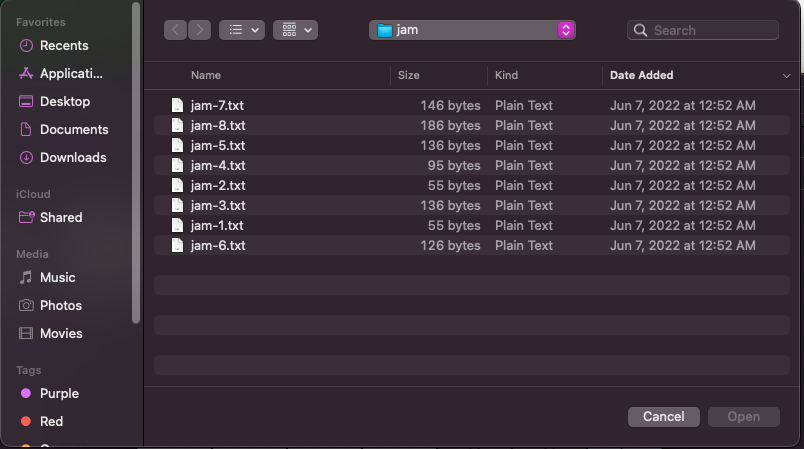This screenshot has height=449, width=804.
Task: Open Movies in the sidebar
Action: pyautogui.click(x=50, y=333)
